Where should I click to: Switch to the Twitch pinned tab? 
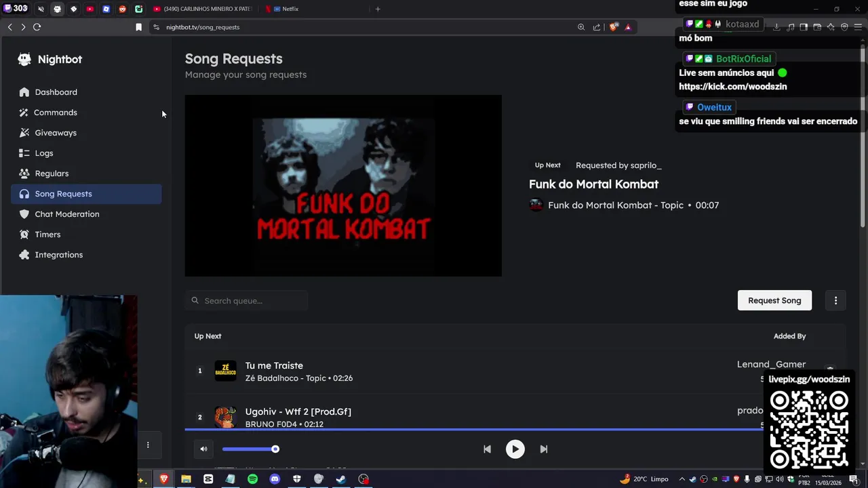click(x=15, y=9)
